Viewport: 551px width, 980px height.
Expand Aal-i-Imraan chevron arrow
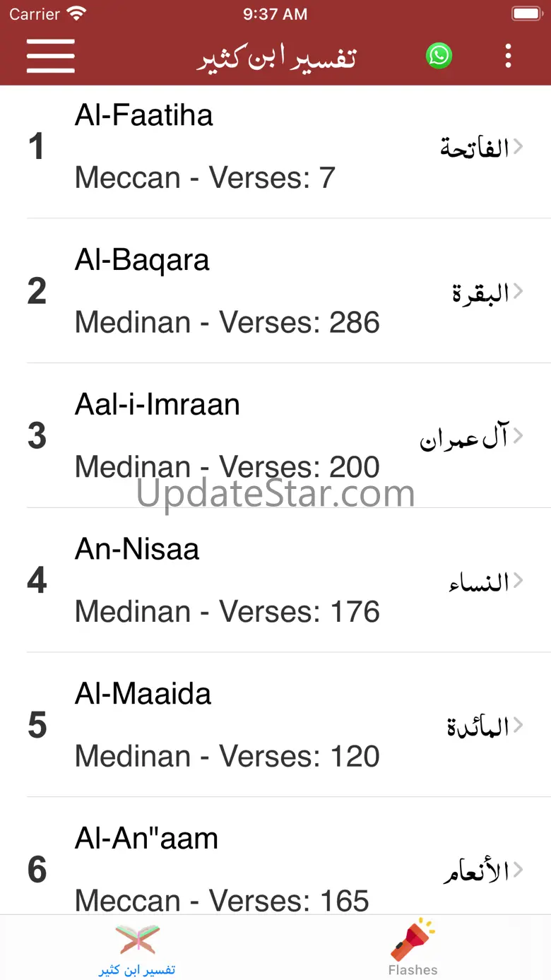click(518, 435)
